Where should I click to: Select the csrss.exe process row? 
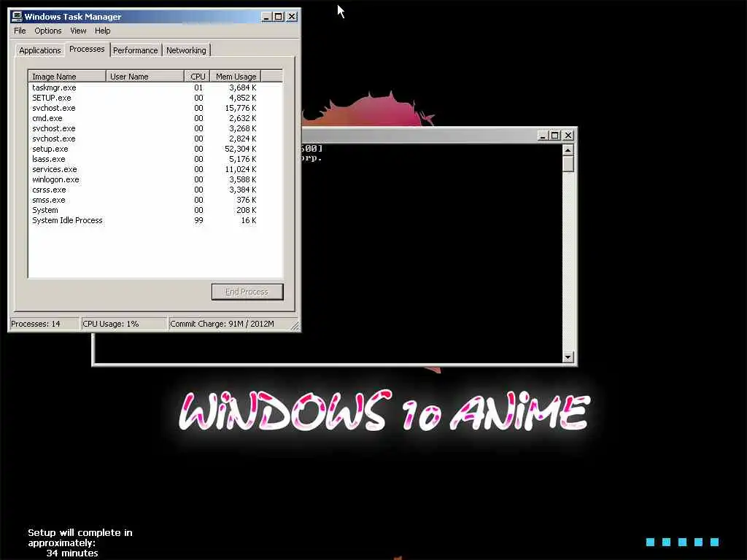pyautogui.click(x=155, y=190)
